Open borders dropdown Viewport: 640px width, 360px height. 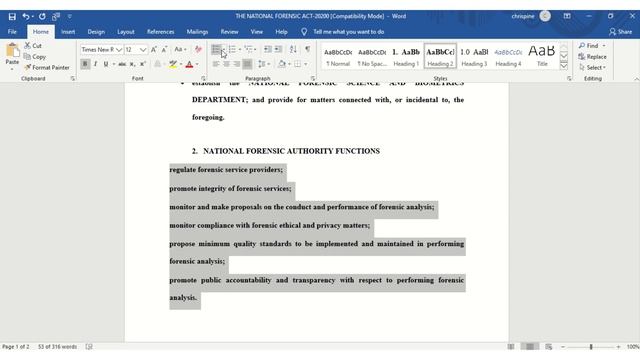(x=306, y=64)
